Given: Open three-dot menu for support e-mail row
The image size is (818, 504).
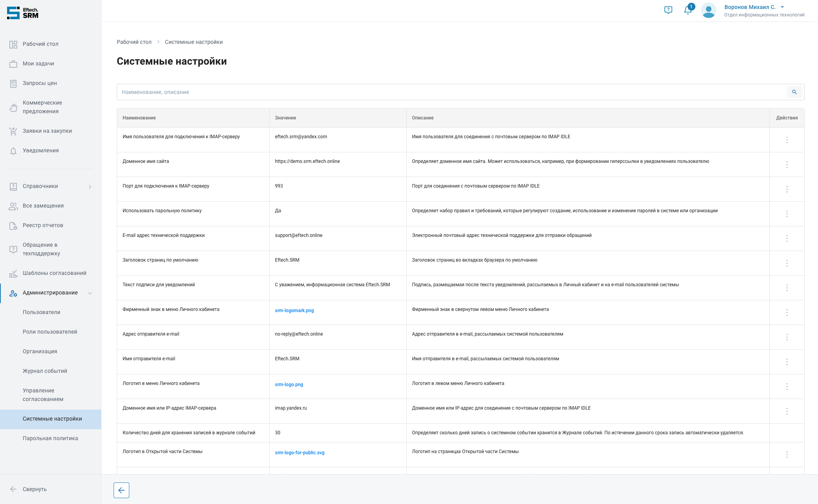Looking at the screenshot, I should click(x=787, y=238).
